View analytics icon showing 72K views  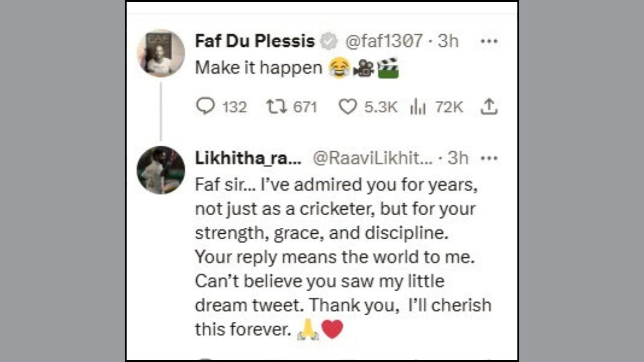coord(418,107)
